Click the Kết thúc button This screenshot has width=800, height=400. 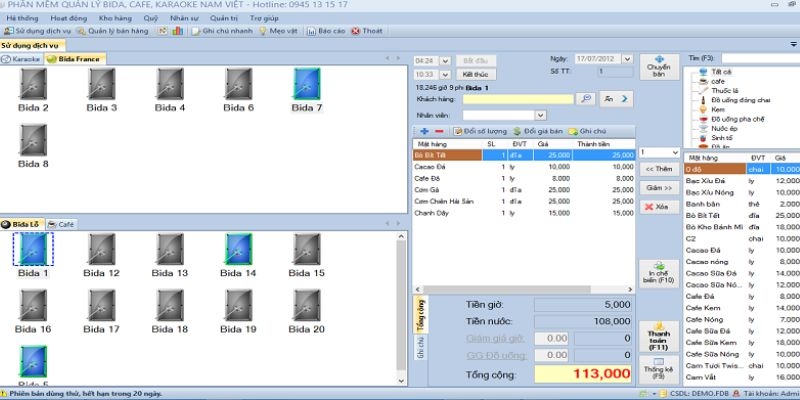476,74
